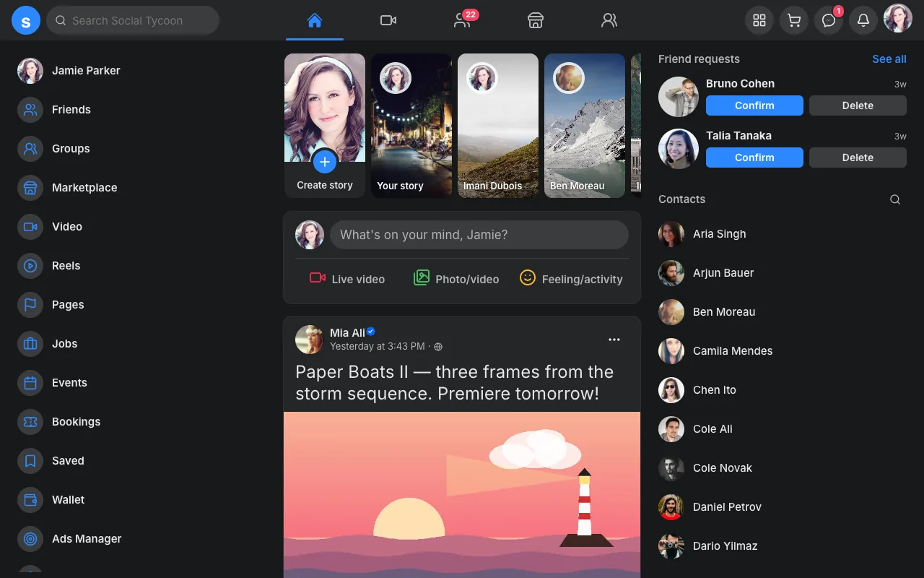924x578 pixels.
Task: Open the notifications bell icon
Action: click(x=863, y=20)
